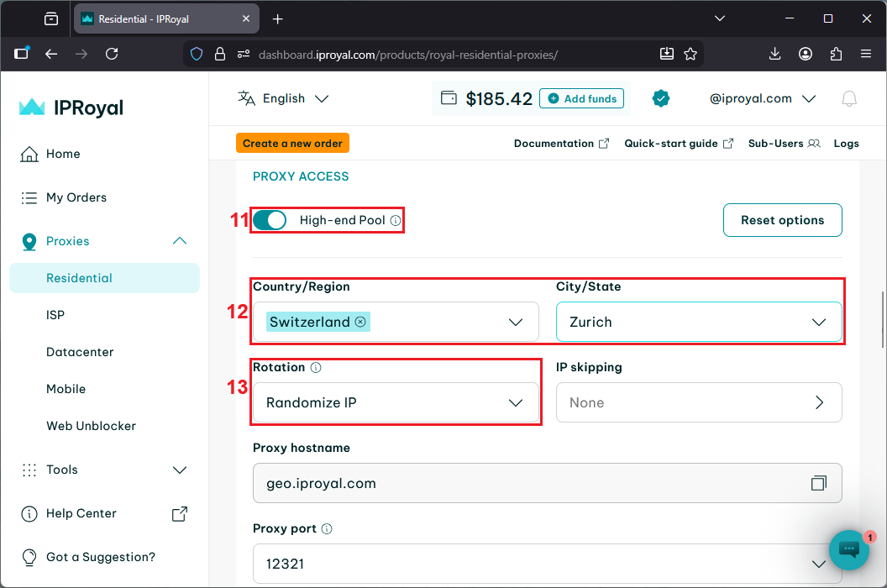Viewport: 887px width, 588px height.
Task: Click the browser forward arrow
Action: (81, 54)
